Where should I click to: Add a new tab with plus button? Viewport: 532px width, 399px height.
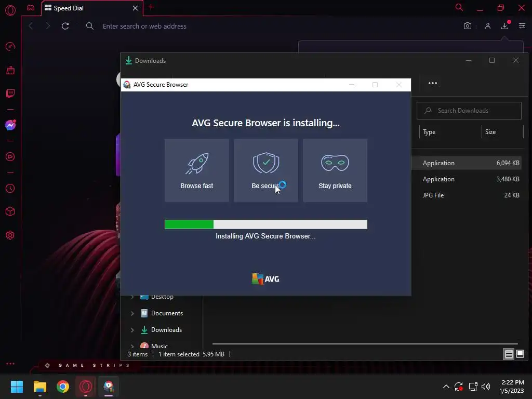[151, 7]
